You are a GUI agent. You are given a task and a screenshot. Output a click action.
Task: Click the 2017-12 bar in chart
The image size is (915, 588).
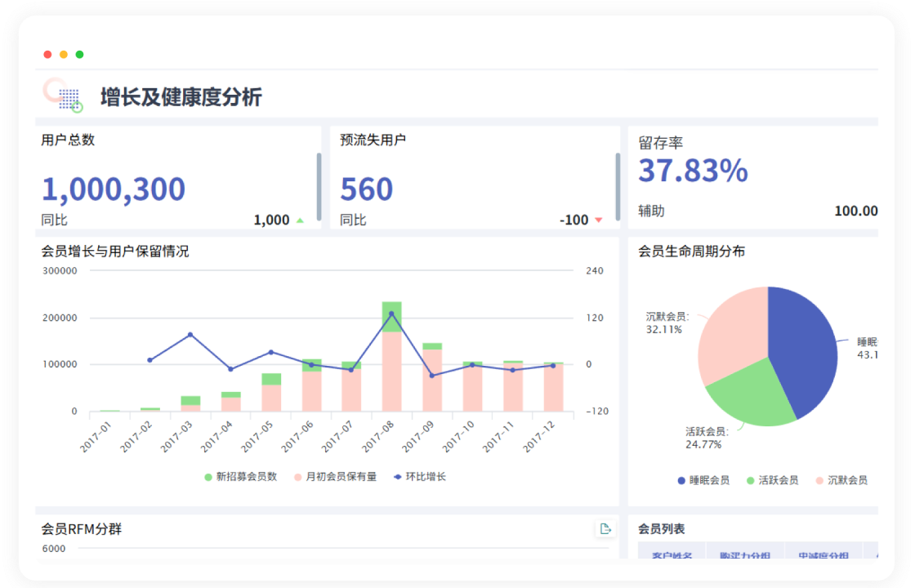click(x=553, y=387)
